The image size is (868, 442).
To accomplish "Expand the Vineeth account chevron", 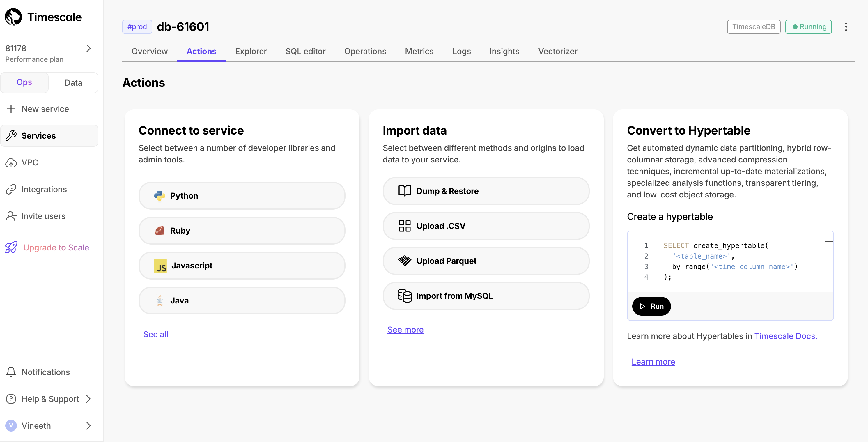I will 88,425.
